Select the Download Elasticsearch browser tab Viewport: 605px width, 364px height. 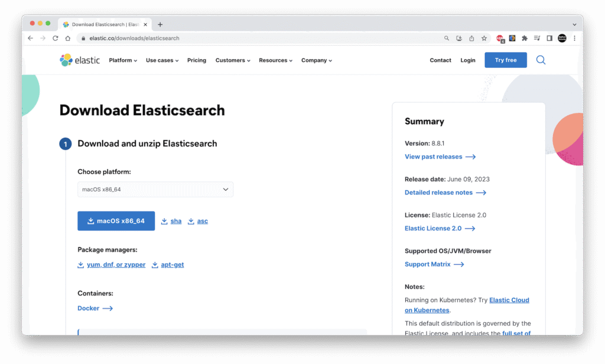[105, 24]
